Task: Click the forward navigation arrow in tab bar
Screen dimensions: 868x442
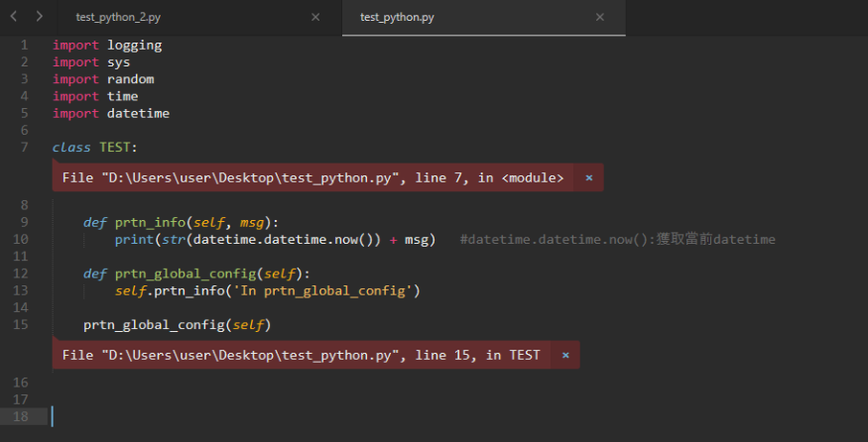Action: tap(39, 17)
